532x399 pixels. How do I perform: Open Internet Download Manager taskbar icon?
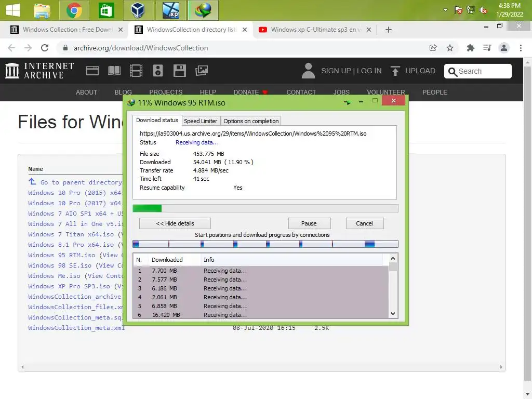coord(203,10)
